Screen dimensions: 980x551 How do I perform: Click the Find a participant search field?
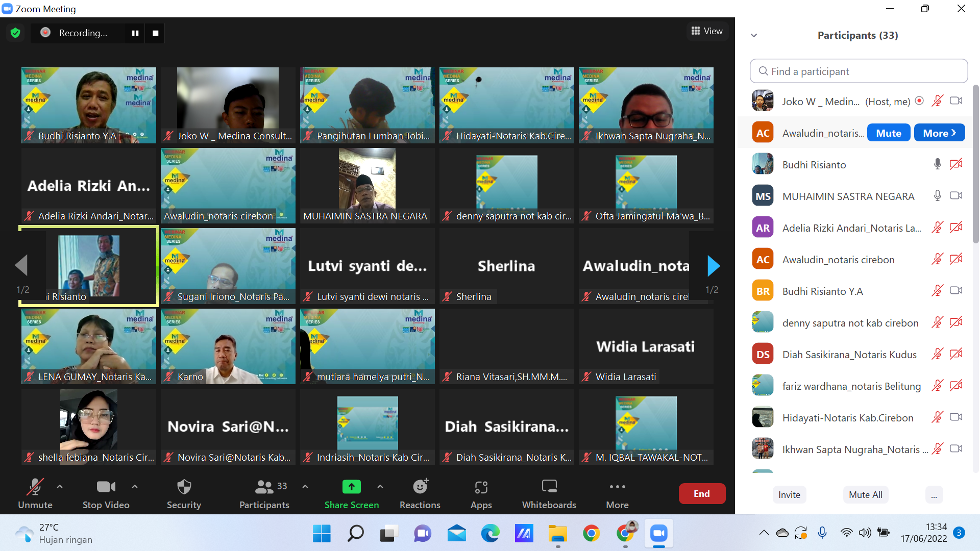pos(859,71)
